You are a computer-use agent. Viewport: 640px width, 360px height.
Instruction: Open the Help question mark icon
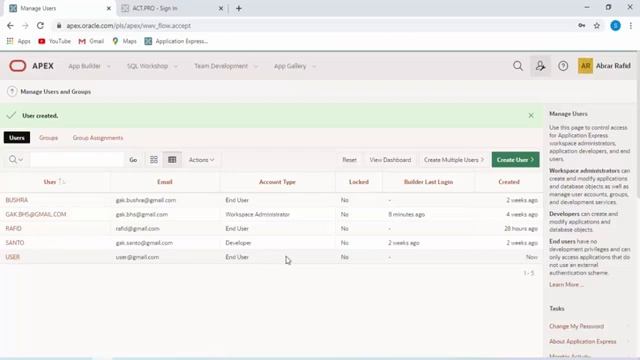(563, 66)
